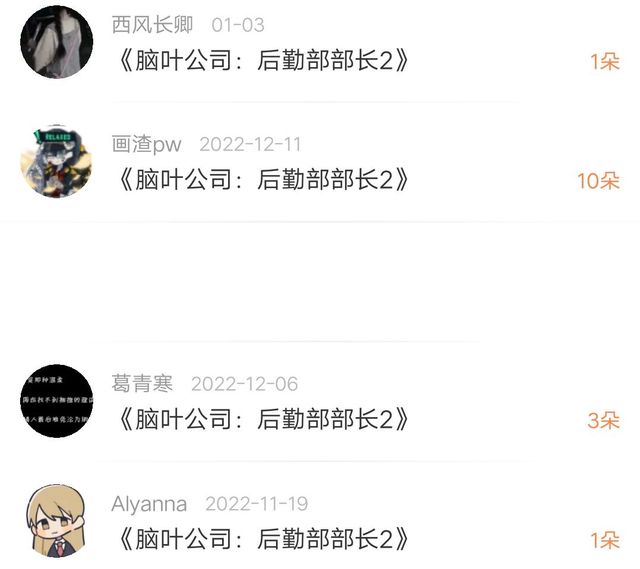
Task: Open book title under 西风长卿
Action: tap(263, 60)
